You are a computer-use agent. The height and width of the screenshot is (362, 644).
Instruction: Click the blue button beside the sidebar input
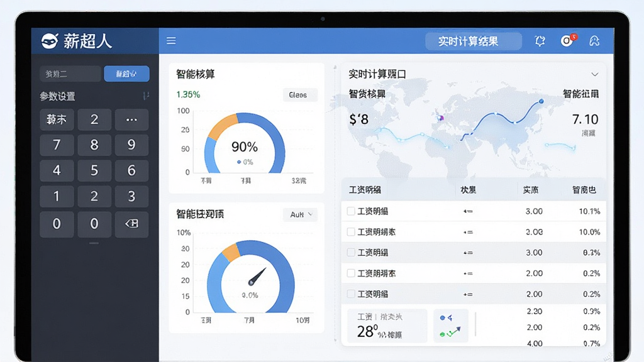pyautogui.click(x=126, y=74)
